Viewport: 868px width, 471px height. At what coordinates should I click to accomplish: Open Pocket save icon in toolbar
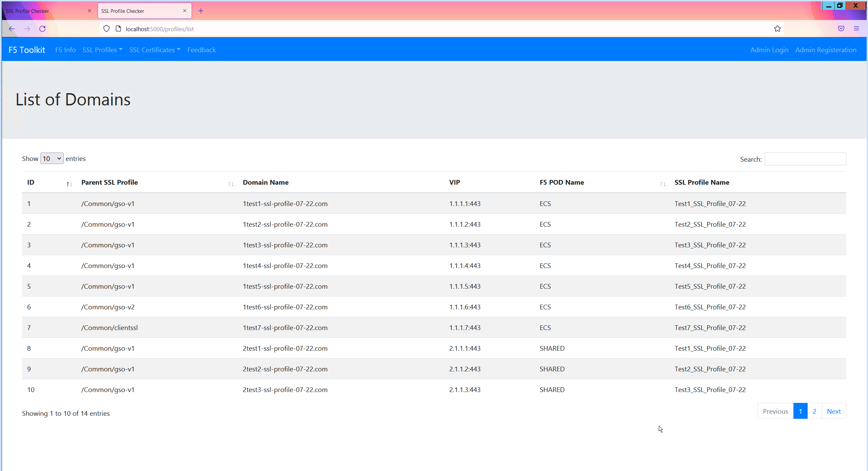click(841, 29)
